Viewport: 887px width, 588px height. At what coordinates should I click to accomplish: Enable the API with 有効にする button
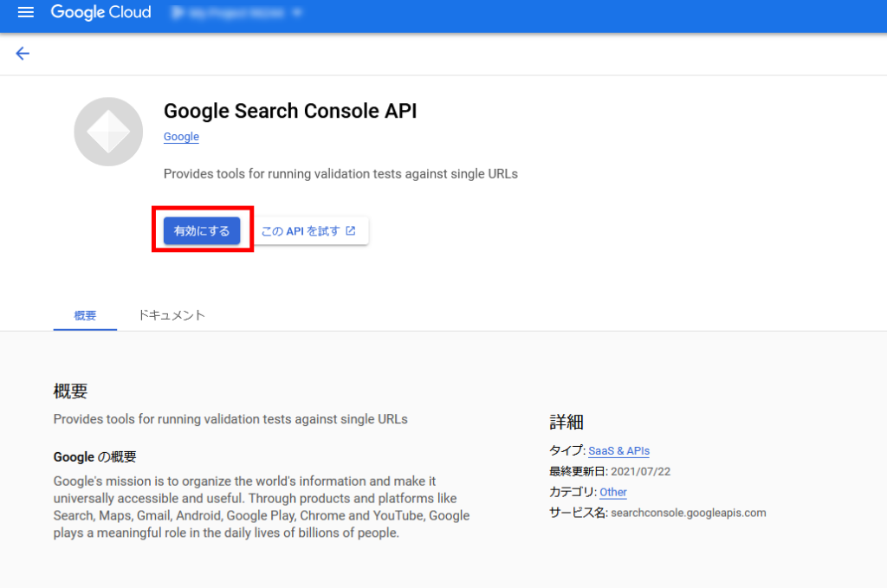click(201, 230)
